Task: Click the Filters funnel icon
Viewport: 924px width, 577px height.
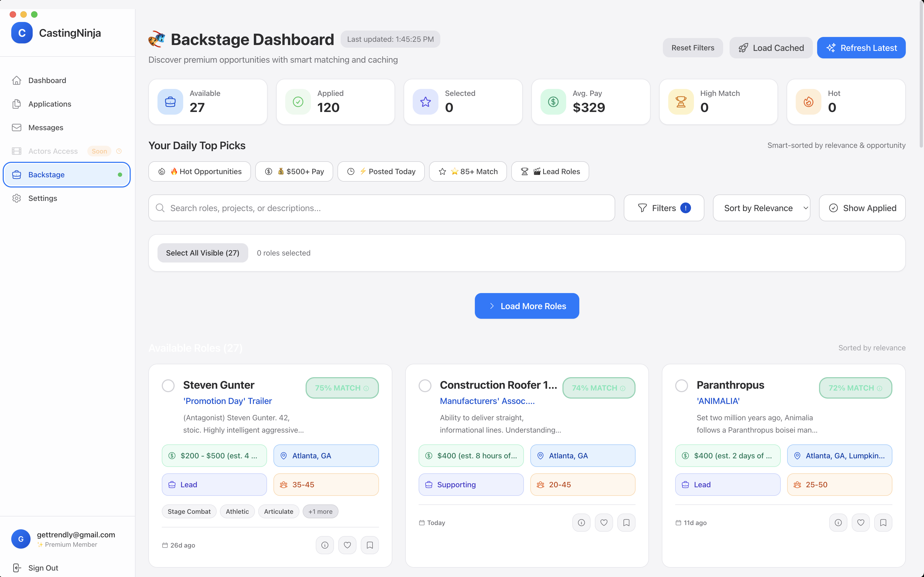Action: pyautogui.click(x=643, y=208)
